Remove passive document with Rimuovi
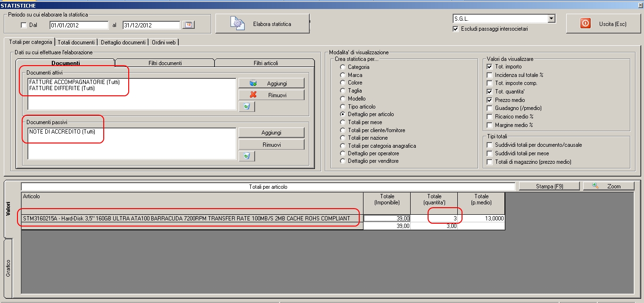The image size is (644, 303). tap(272, 144)
